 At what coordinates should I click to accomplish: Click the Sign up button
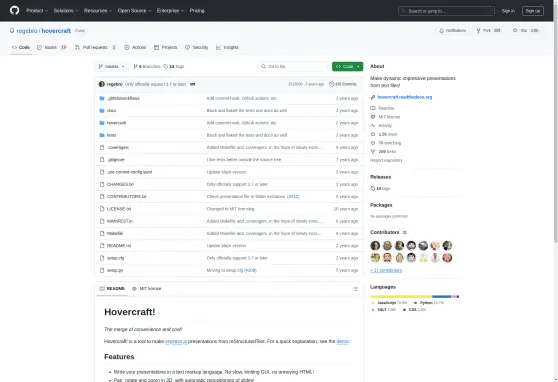click(x=532, y=11)
